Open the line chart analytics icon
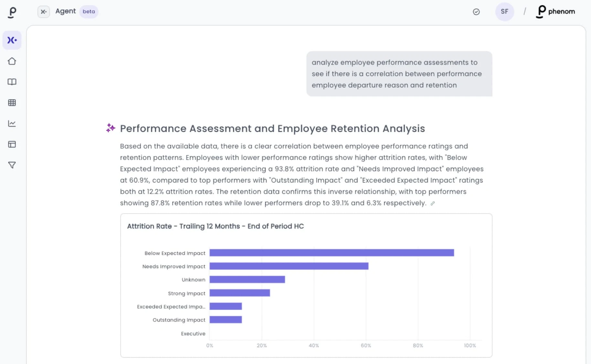 pyautogui.click(x=12, y=123)
